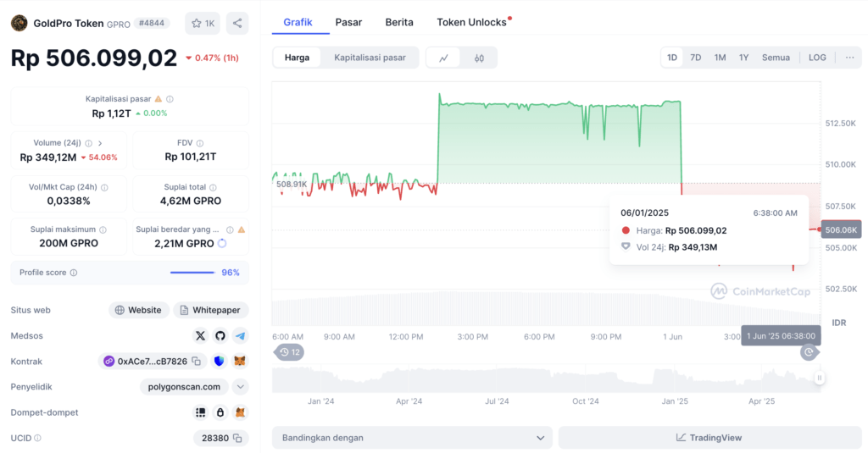Show Volume (24j) info icon
868x453 pixels.
tap(88, 143)
